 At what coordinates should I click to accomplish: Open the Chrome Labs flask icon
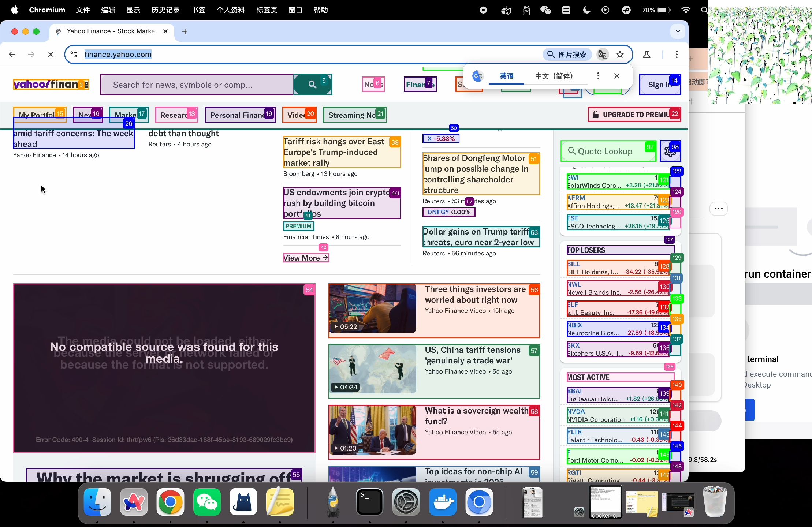(x=647, y=55)
